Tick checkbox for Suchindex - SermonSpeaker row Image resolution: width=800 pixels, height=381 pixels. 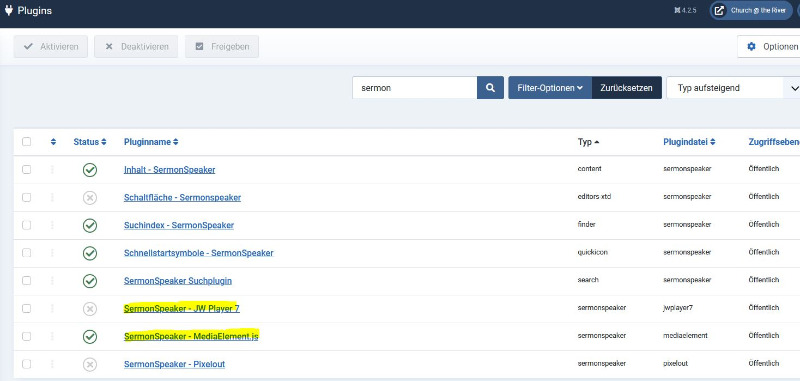click(27, 225)
